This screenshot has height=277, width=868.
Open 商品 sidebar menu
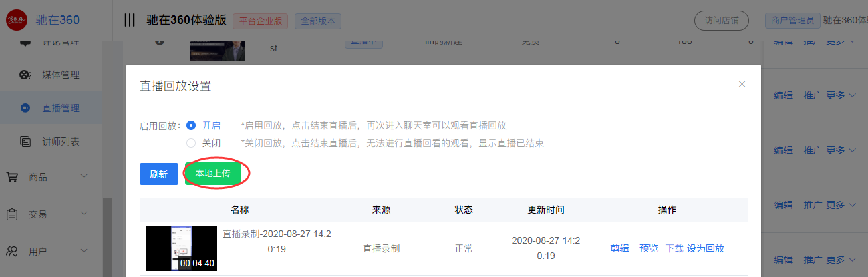point(51,177)
